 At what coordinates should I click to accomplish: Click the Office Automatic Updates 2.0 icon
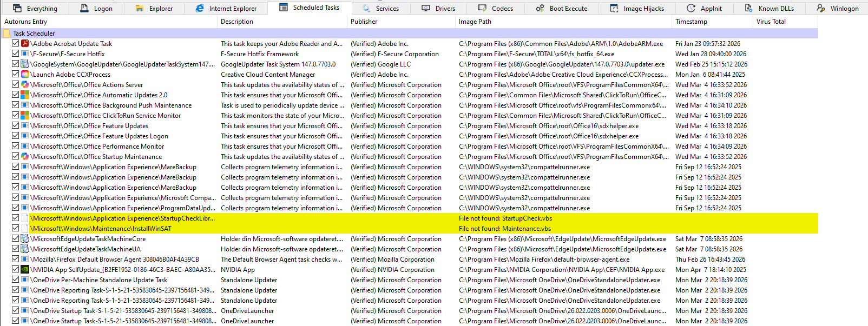tap(25, 95)
